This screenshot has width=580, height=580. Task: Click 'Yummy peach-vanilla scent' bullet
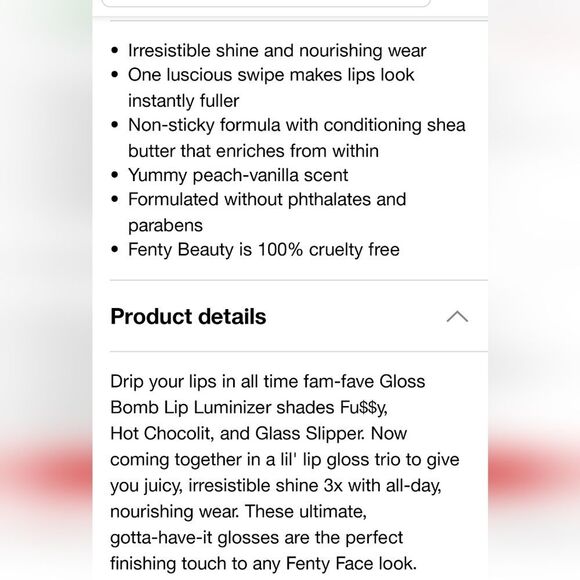[238, 175]
